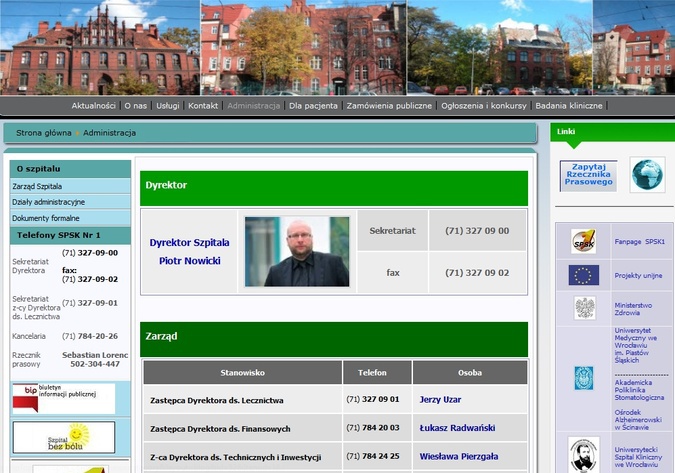The height and width of the screenshot is (473, 675).
Task: Open Łukasz Radwański profile link
Action: tap(457, 428)
